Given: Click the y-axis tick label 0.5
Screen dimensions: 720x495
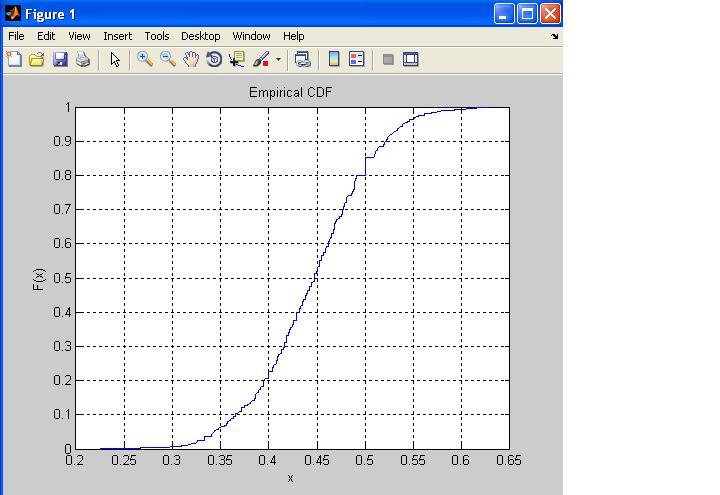Looking at the screenshot, I should click(x=62, y=278).
